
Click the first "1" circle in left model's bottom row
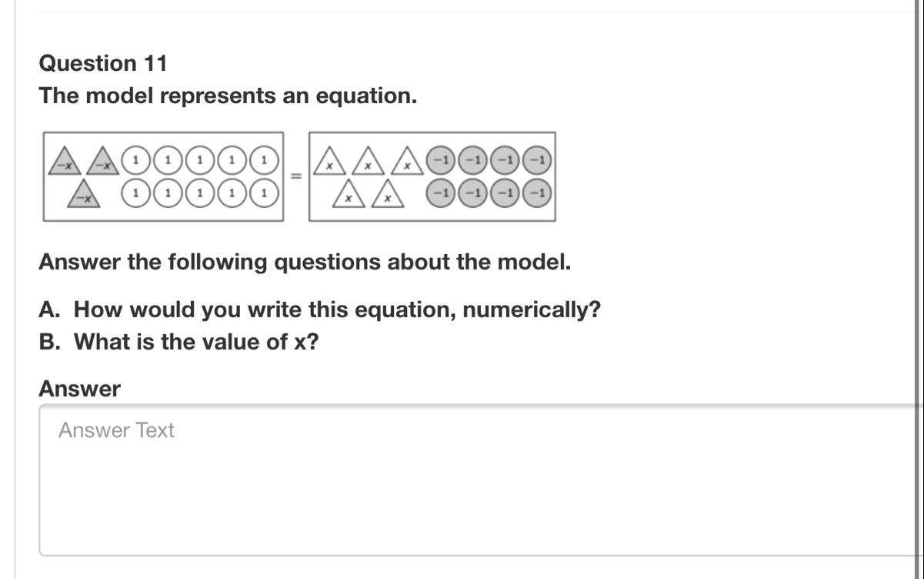tap(135, 192)
